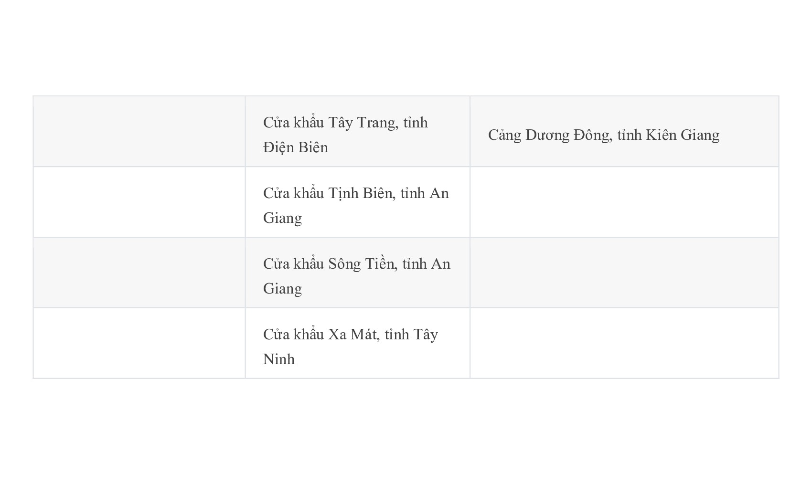Select the Cảng Dương Đông, tỉnh Kiên Giang cell
Viewport: 812px width, 504px height.
(x=624, y=132)
